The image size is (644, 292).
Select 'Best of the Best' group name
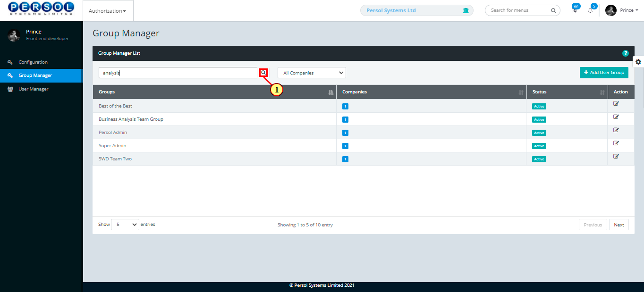[x=115, y=106]
